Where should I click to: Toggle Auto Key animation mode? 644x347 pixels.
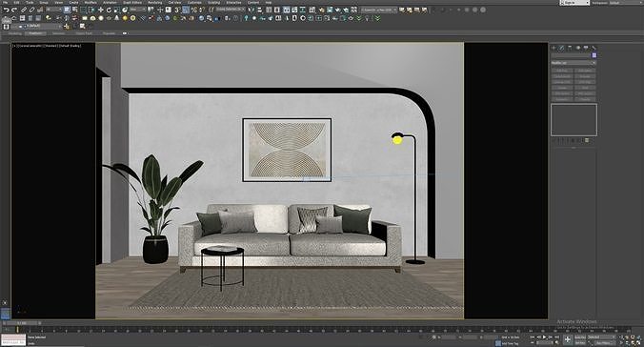tap(580, 337)
